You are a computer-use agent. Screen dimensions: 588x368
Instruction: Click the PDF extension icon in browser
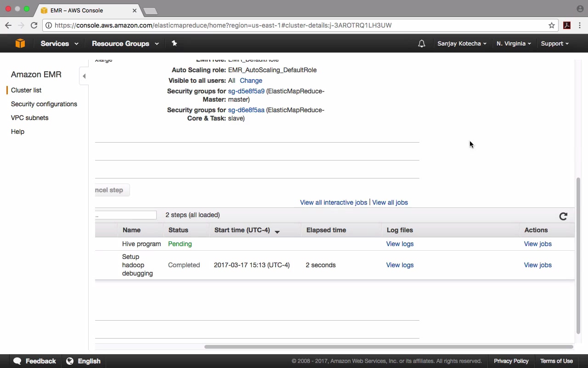(567, 25)
